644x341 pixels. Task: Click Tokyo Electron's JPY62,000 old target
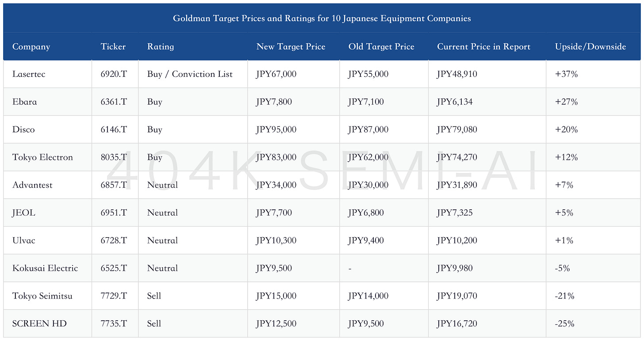[368, 157]
